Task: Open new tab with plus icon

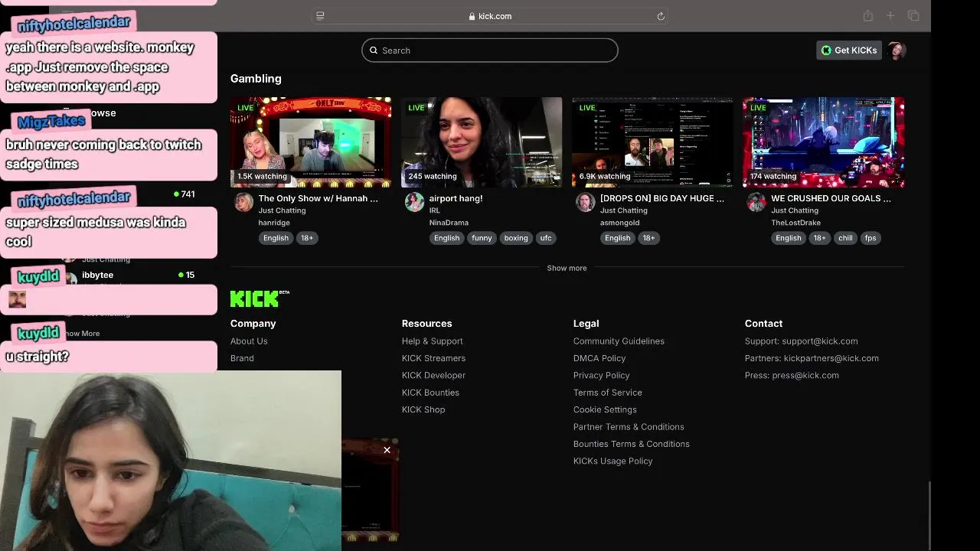Action: pyautogui.click(x=890, y=16)
